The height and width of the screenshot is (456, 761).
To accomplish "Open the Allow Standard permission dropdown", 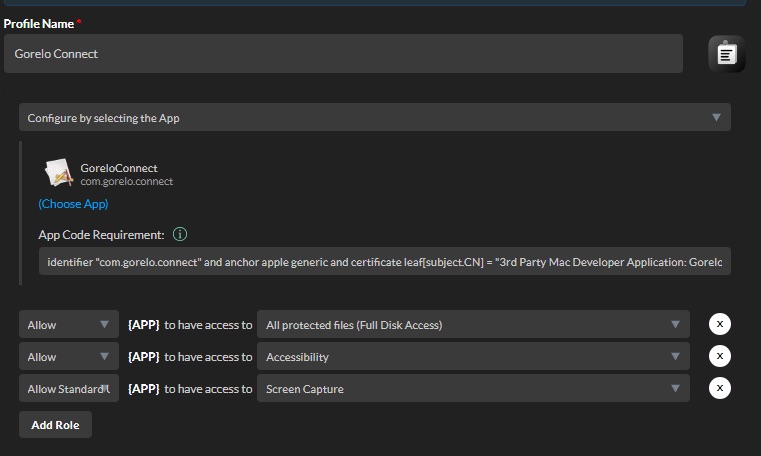I will coord(68,389).
